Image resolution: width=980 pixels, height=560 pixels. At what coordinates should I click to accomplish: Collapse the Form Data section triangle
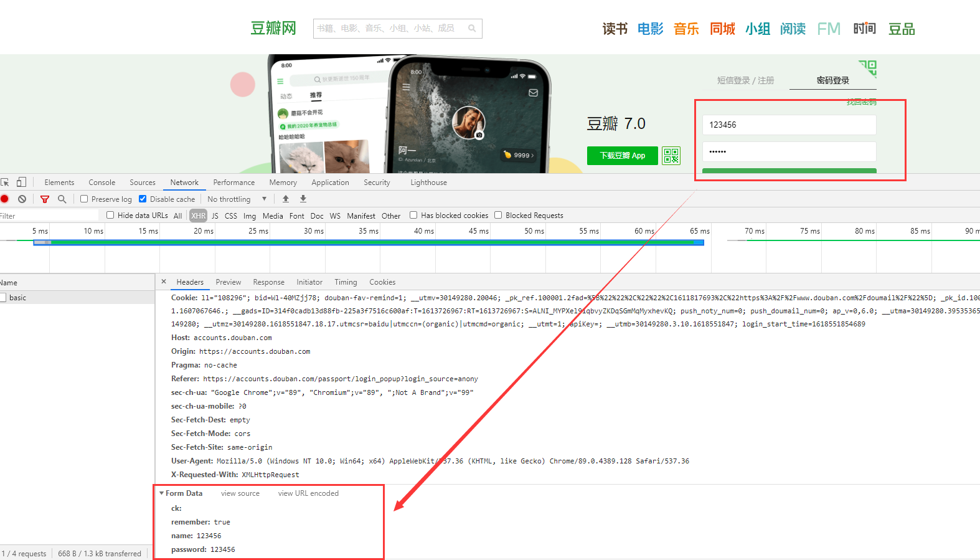(x=162, y=493)
